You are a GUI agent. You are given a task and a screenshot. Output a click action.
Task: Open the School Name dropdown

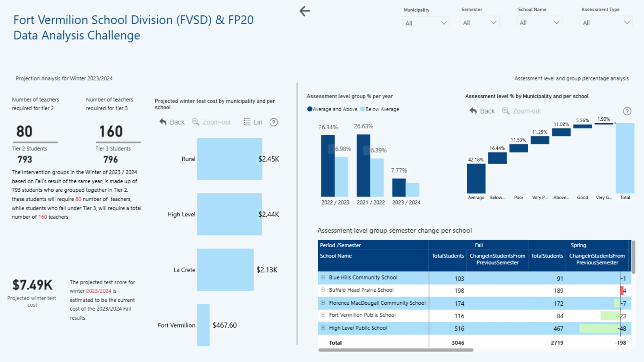tap(539, 23)
